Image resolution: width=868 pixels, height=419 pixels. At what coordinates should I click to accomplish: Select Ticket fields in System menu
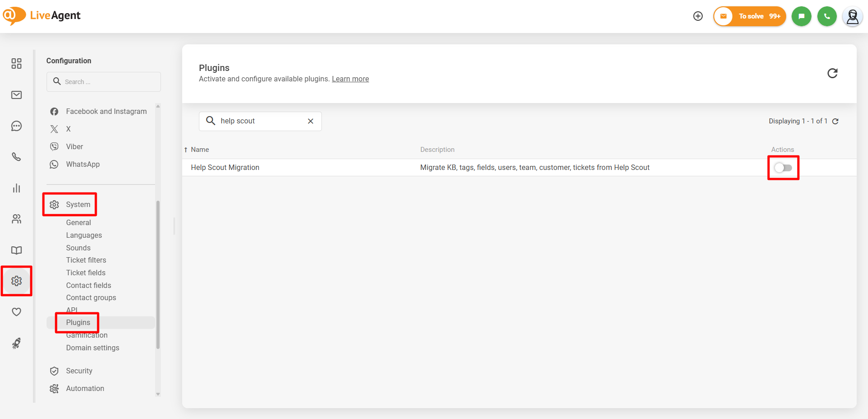[x=85, y=273]
